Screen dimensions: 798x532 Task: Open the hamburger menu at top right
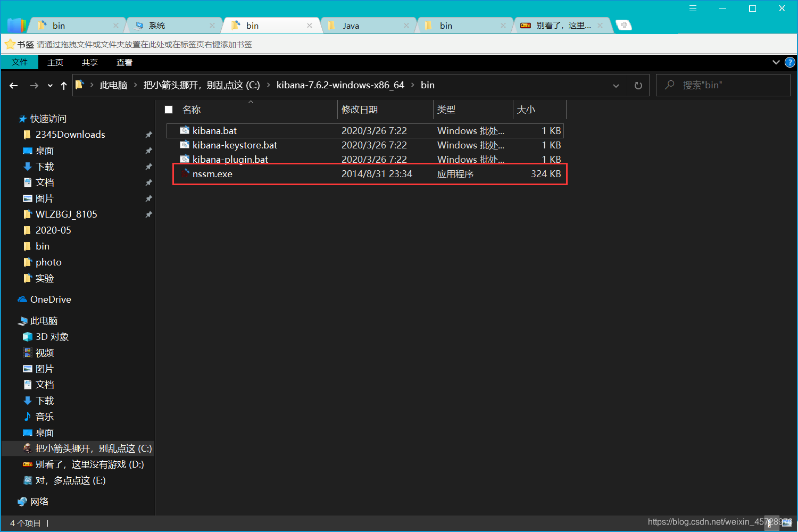point(693,8)
